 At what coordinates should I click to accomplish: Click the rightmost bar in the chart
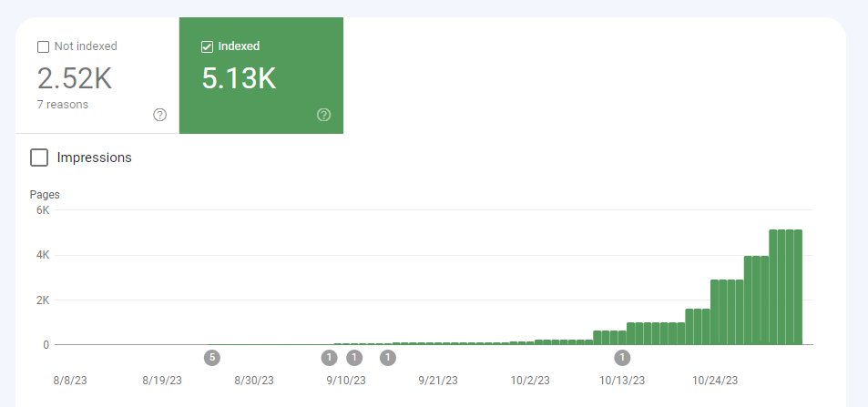798,288
